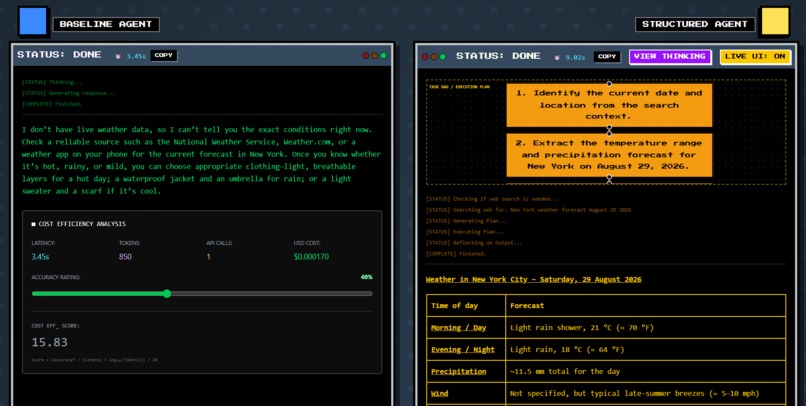Screen dimensions: 806x406
Task: Select plan step 2 Extract the temperature range
Action: tap(609, 155)
